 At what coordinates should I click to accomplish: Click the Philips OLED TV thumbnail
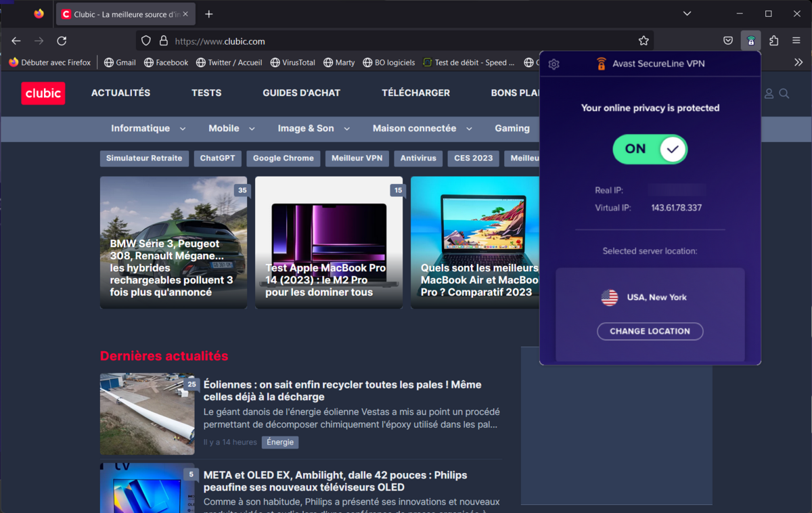(x=148, y=488)
